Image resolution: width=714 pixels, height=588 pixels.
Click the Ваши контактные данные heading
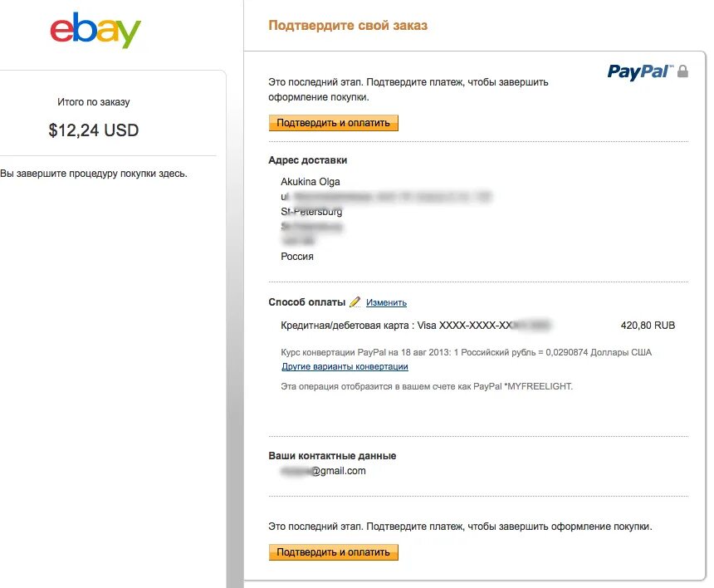(332, 456)
